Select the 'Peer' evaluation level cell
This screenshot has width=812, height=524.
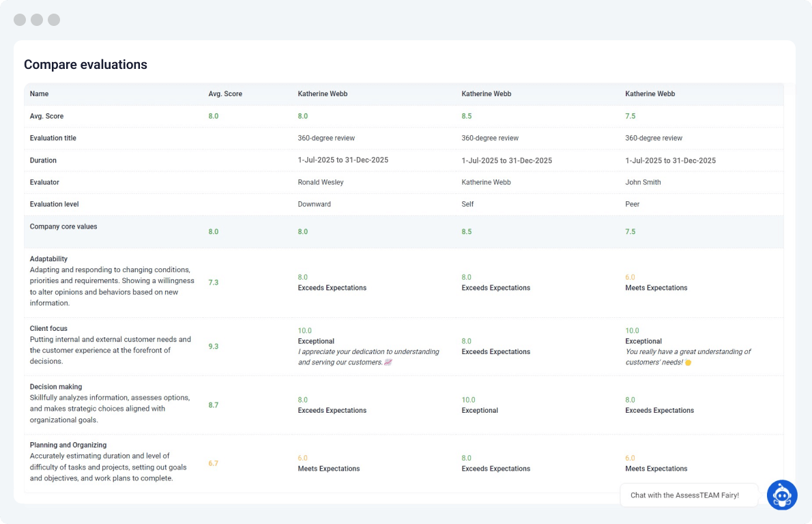633,204
